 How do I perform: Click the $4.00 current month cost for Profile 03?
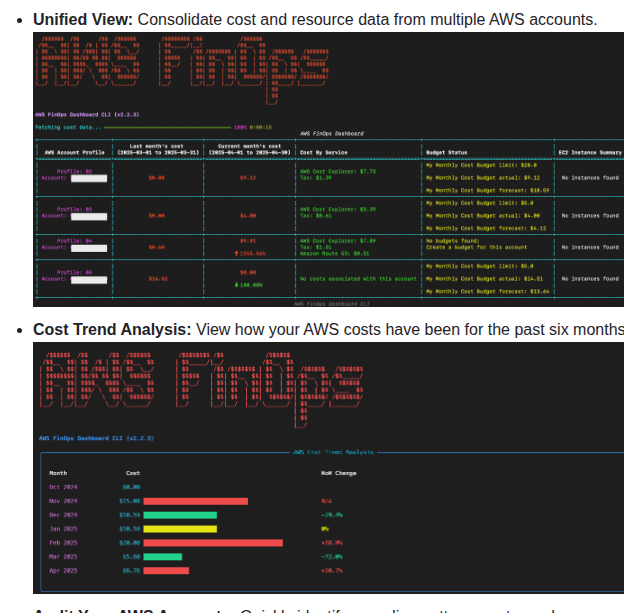coord(248,215)
